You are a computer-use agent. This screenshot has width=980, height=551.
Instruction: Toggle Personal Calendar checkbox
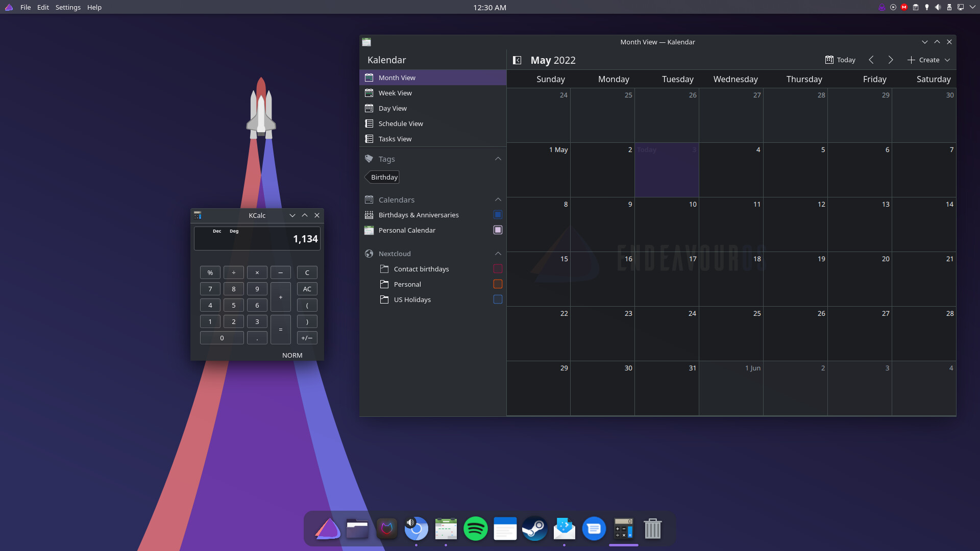click(x=498, y=230)
